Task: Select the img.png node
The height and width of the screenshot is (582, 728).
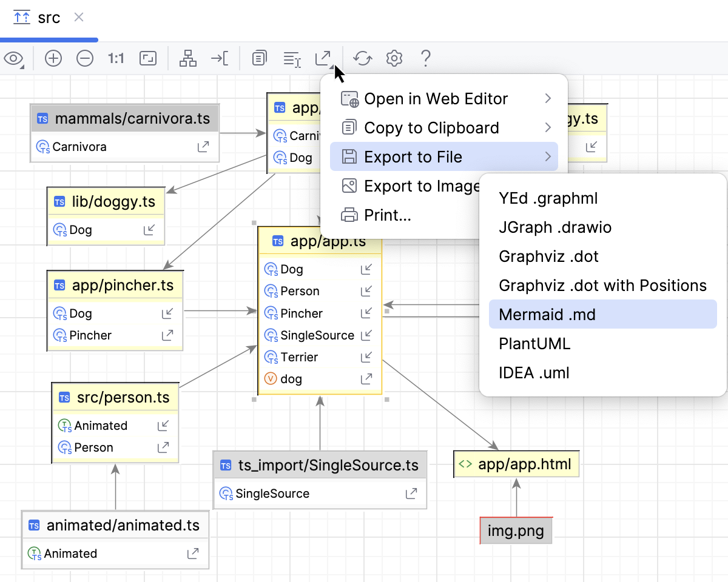Action: click(x=516, y=531)
